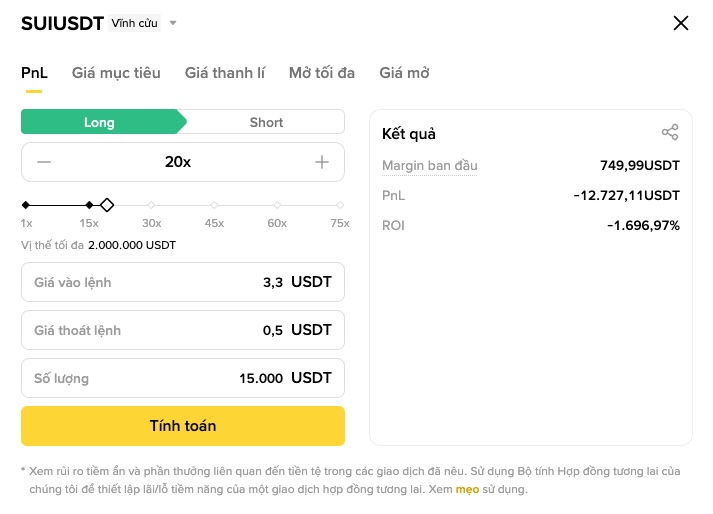Select the Mở tối đa tab
This screenshot has width=713, height=514.
click(x=322, y=73)
